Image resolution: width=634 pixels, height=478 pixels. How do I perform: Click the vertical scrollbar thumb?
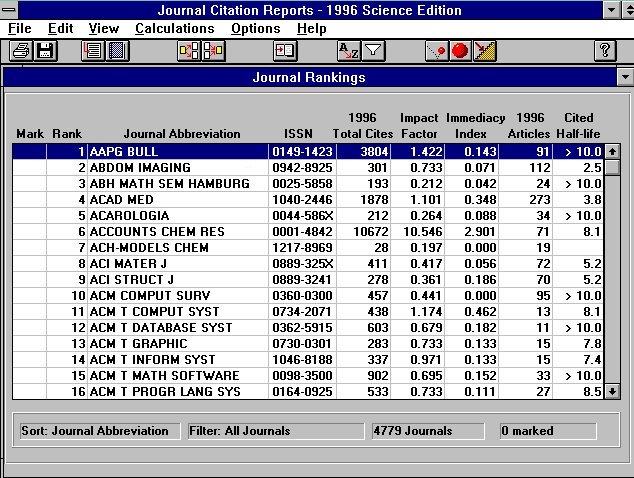tap(612, 167)
